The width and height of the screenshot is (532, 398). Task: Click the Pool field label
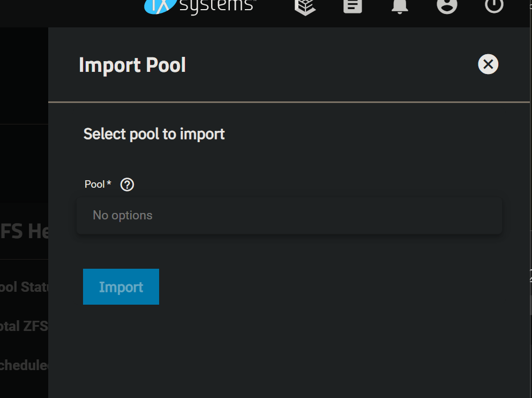point(95,185)
